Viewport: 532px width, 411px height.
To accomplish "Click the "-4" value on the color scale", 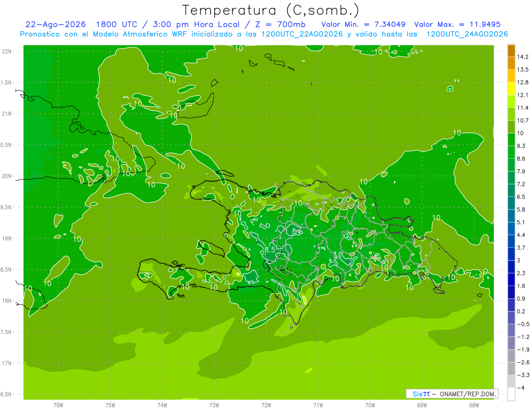I will click(x=520, y=388).
